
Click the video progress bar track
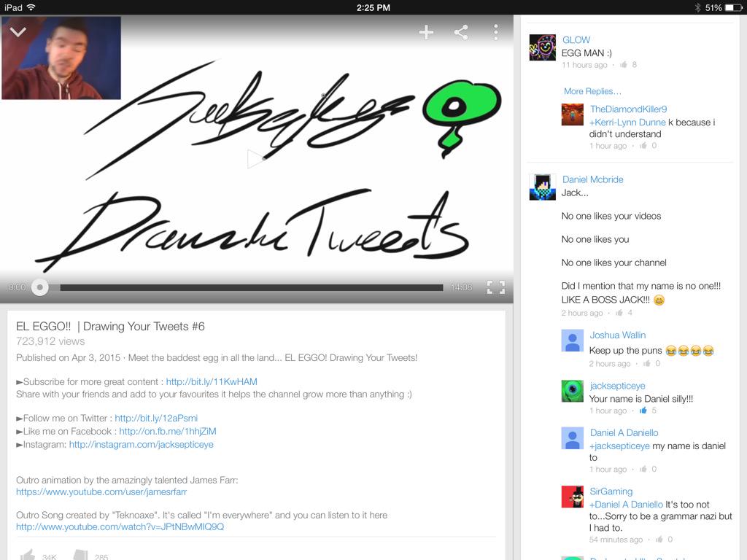252,287
